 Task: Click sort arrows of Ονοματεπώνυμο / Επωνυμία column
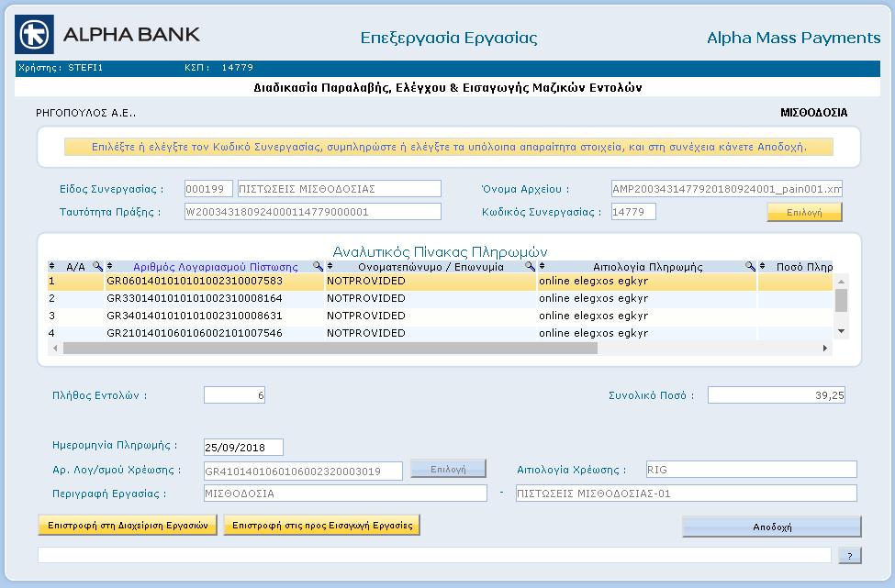pos(330,266)
